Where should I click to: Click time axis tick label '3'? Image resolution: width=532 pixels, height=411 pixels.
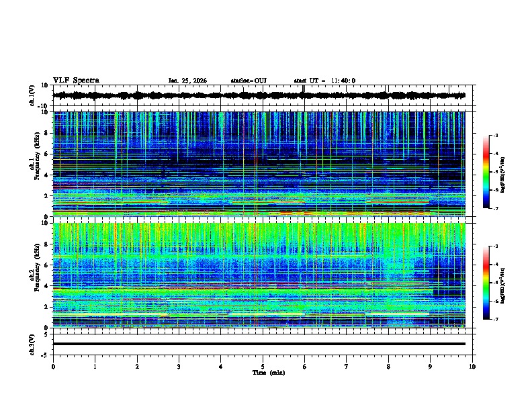click(179, 367)
